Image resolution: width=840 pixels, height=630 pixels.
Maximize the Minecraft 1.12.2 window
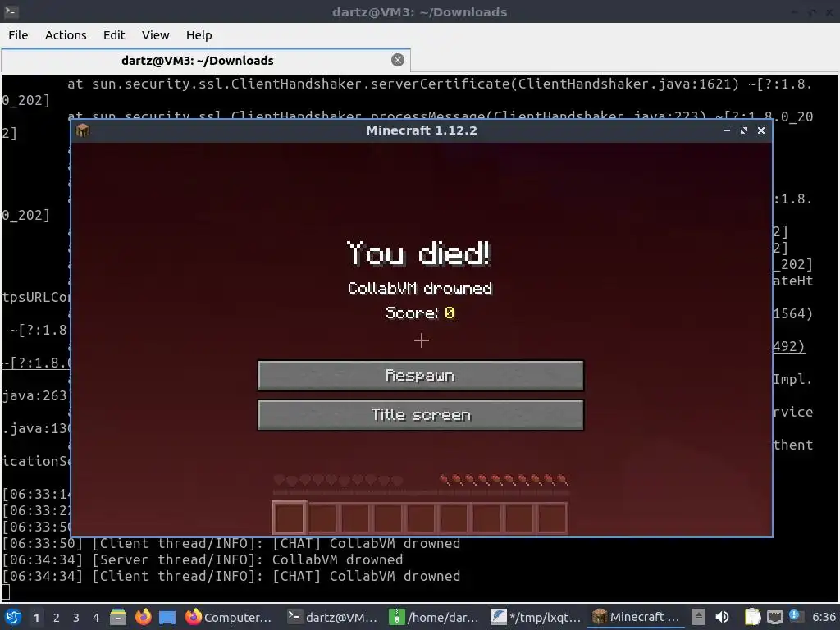coord(743,130)
